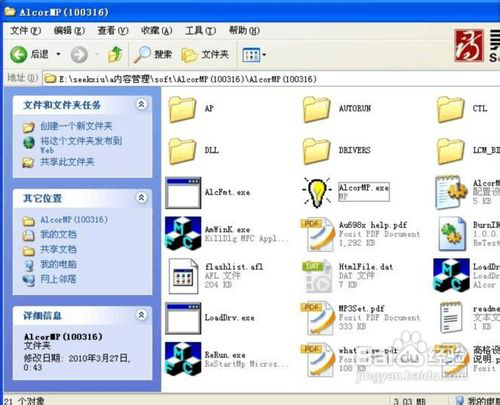Click the Au698x help.pdf file name
Screen dimensions: 500x405
(373, 225)
